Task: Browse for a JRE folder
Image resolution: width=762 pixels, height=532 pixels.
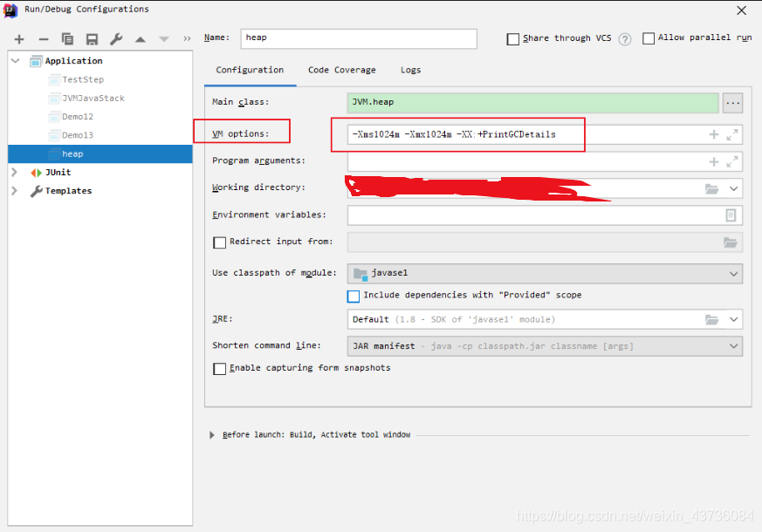Action: click(x=712, y=319)
